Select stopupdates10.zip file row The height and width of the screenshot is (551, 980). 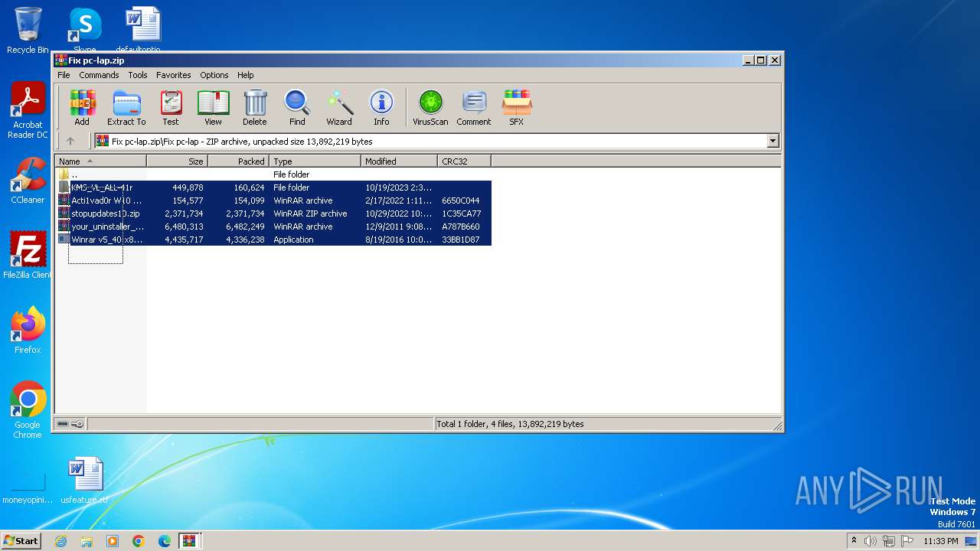[x=274, y=214]
